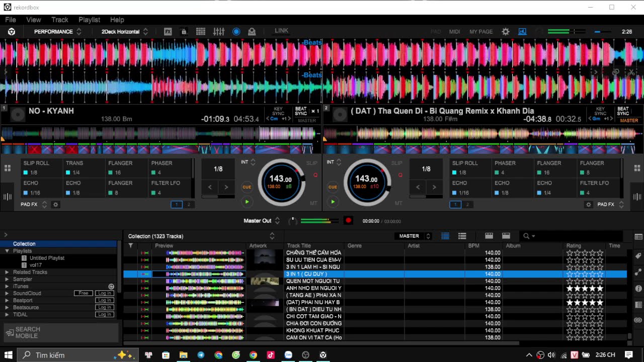Set five-star rating on CHANG THE CAM HOA
The image size is (644, 362).
click(600, 253)
